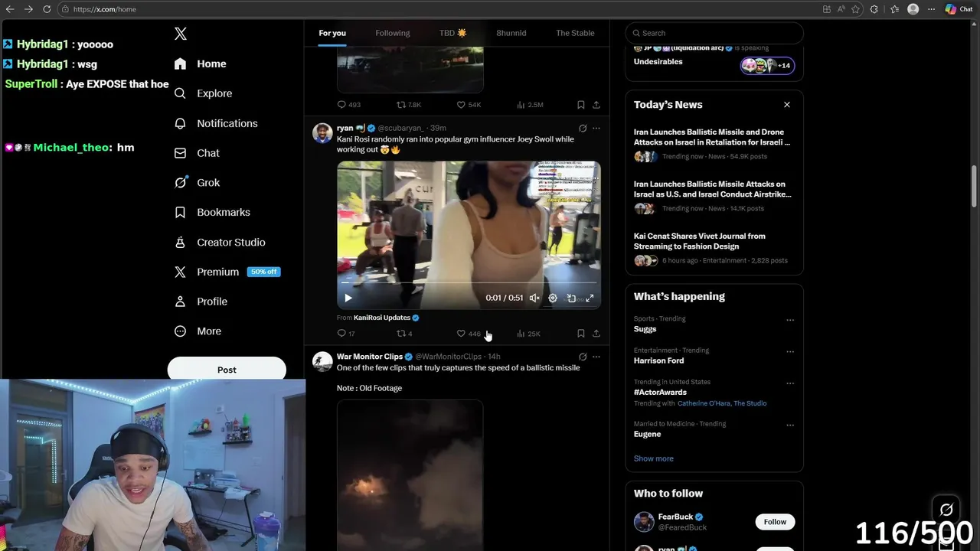Bookmark the post with 54K likes

point(580,105)
